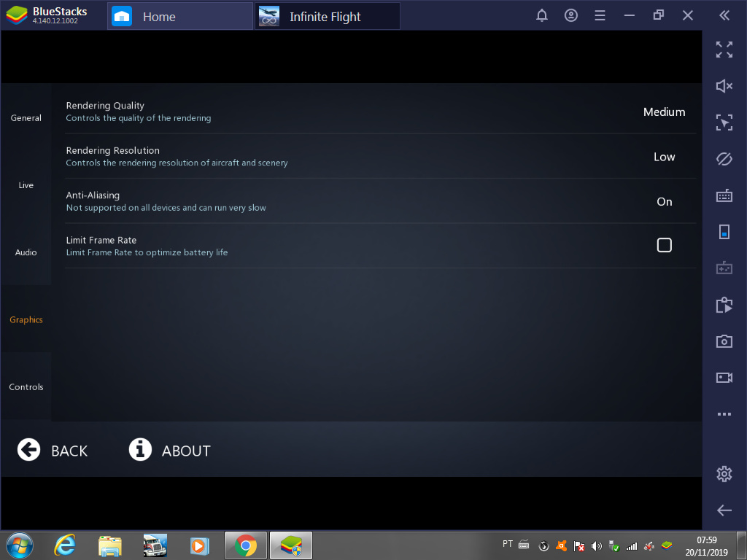Change Rendering Resolution value Low
Viewport: 747px width, 560px height.
pos(664,157)
